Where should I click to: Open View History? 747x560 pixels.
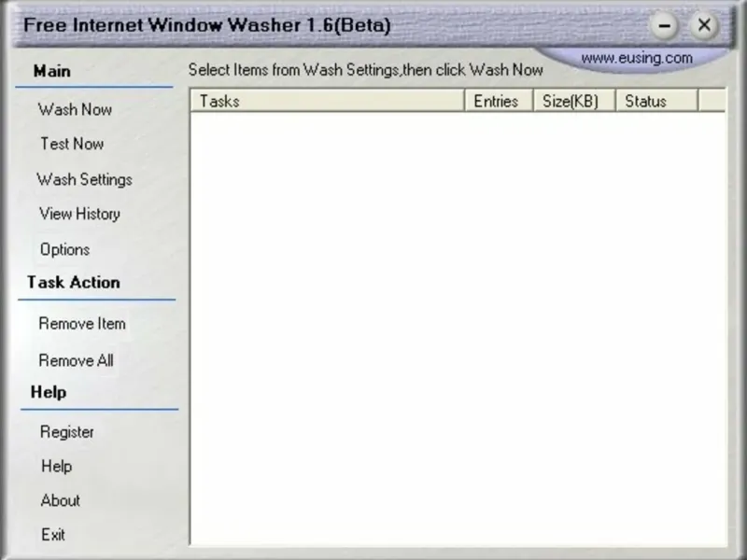point(79,214)
